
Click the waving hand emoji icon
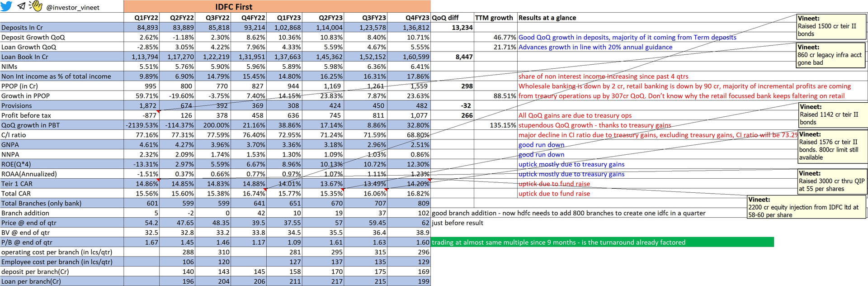[36, 6]
